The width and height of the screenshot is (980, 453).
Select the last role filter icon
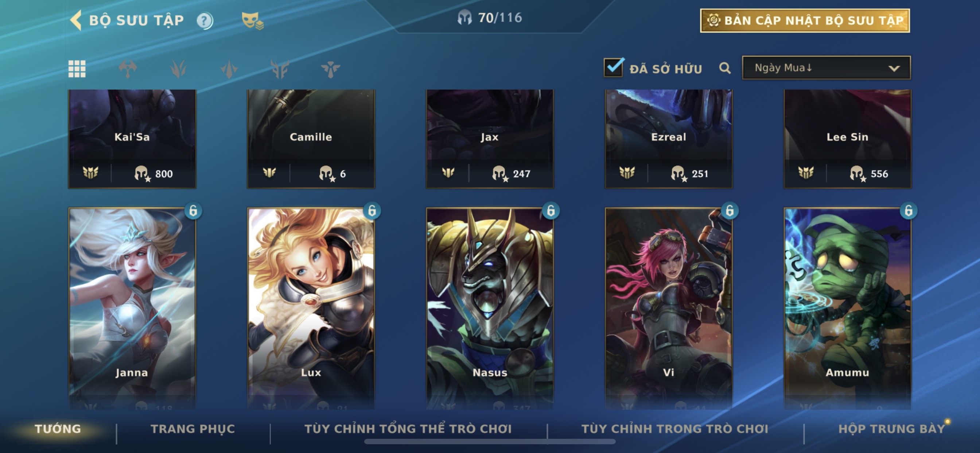coord(330,69)
